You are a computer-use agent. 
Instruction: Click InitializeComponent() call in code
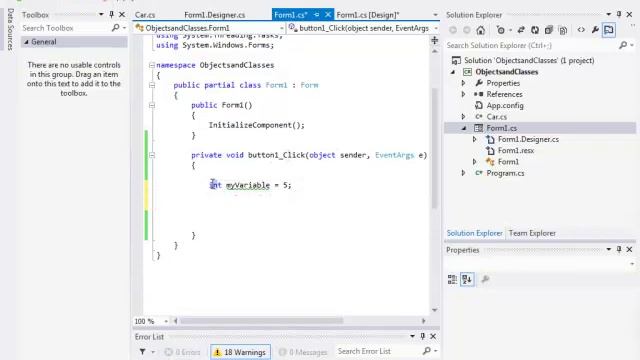(256, 125)
